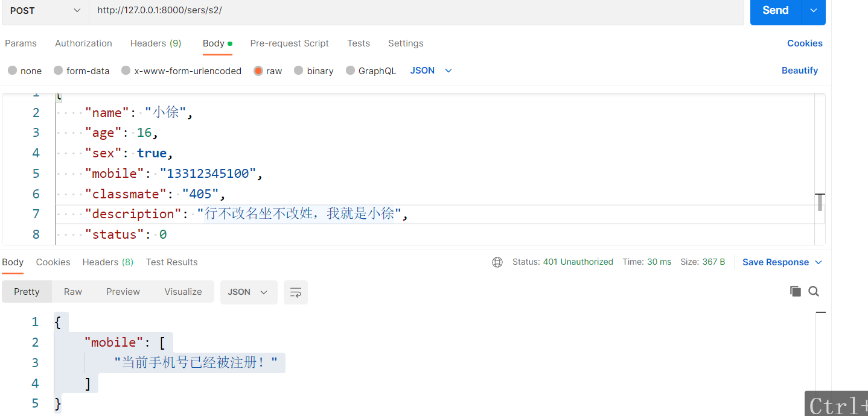Viewport: 868px width, 416px height.
Task: Select the none body type
Action: point(25,71)
